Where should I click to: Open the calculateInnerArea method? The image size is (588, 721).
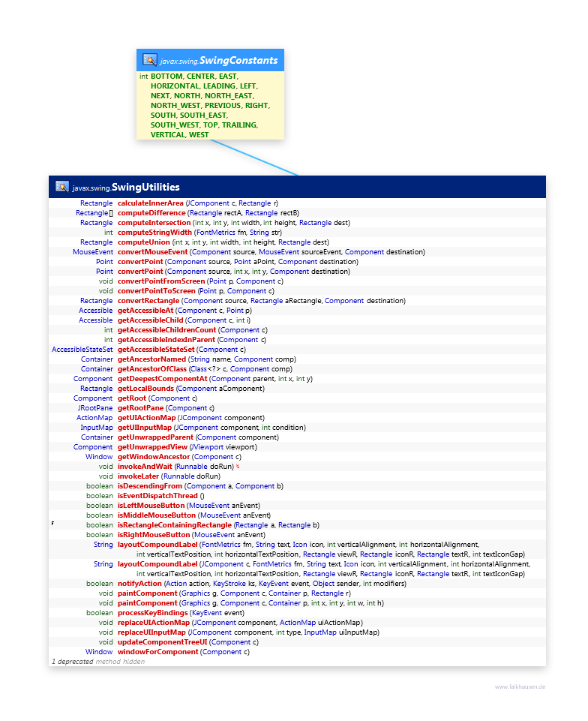coord(150,203)
